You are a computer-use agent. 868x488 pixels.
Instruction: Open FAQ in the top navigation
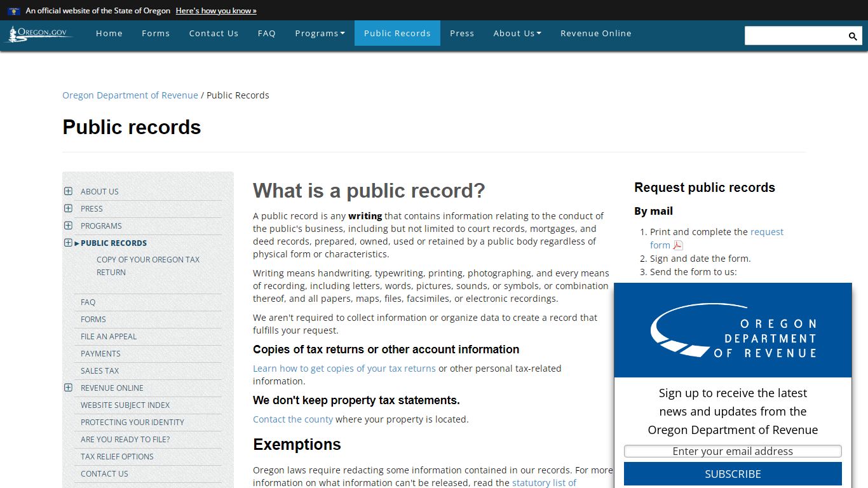[x=267, y=33]
